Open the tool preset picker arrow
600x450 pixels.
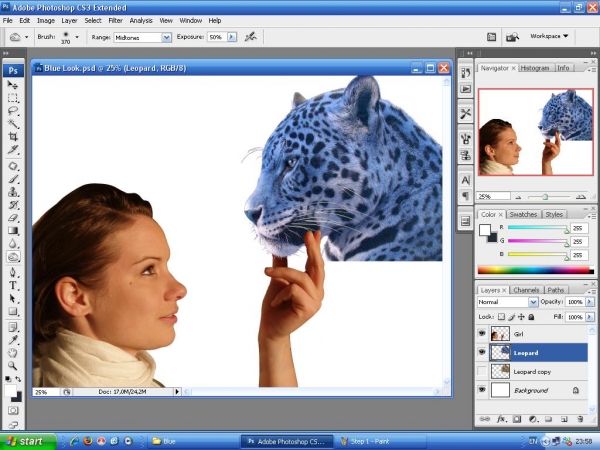tap(26, 37)
